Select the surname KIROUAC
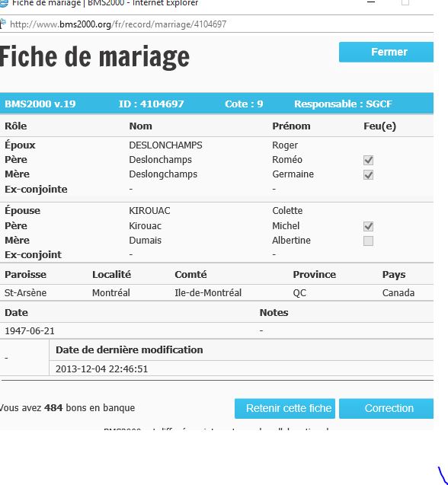The image size is (448, 485). pyautogui.click(x=149, y=211)
